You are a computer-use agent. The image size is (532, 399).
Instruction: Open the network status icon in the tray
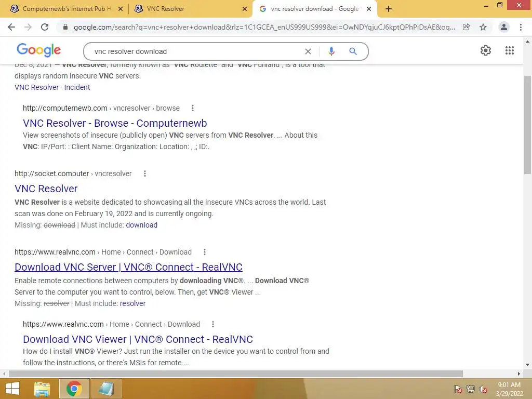pyautogui.click(x=471, y=389)
